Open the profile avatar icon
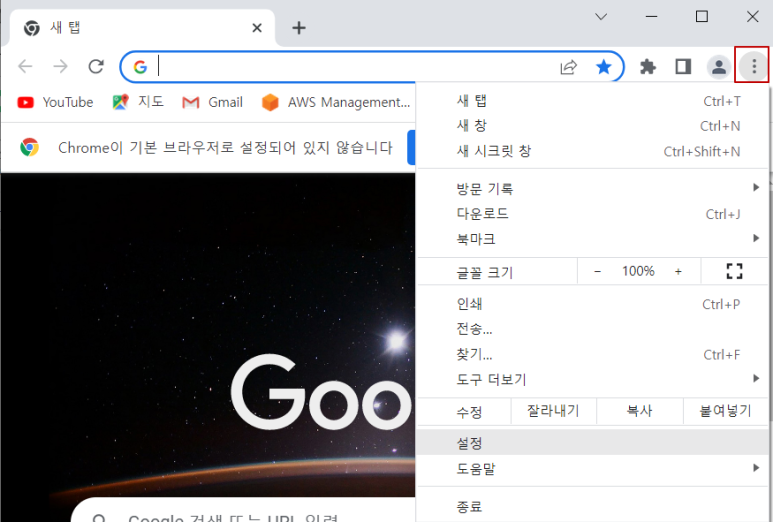This screenshot has height=522, width=773. coord(719,66)
